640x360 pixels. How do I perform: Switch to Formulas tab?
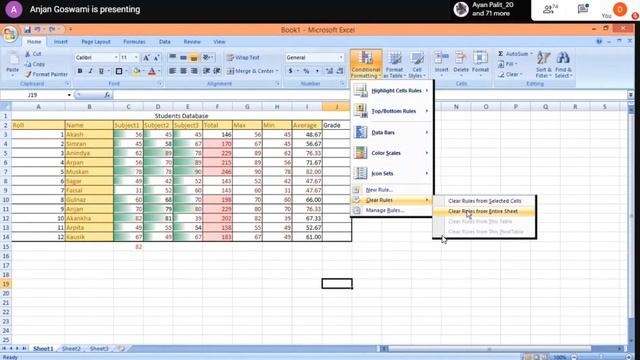point(134,42)
